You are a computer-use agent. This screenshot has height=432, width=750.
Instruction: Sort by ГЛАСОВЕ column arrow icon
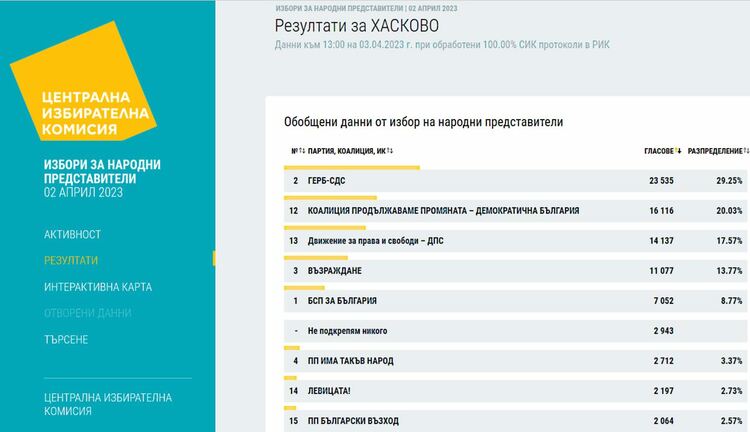point(678,151)
